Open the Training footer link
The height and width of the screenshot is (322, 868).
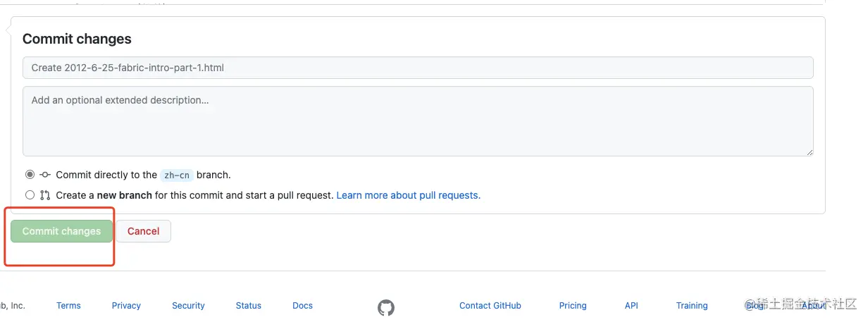691,306
